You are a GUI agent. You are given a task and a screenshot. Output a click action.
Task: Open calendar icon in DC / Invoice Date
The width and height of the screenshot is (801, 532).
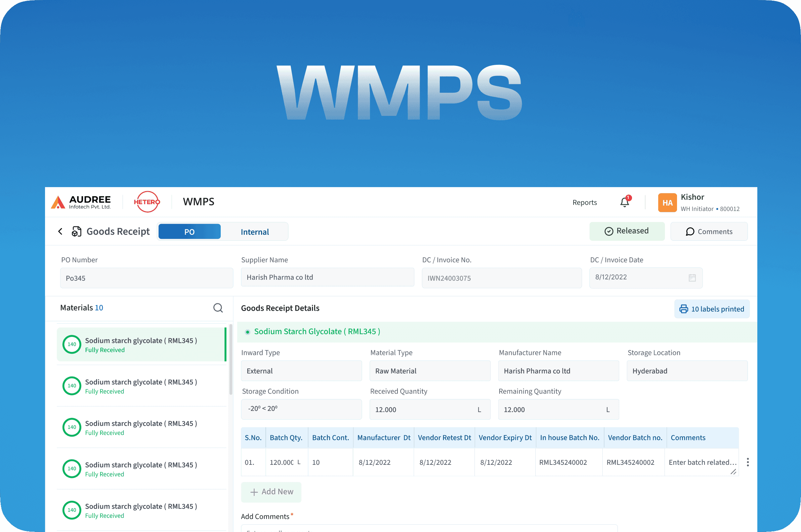[x=692, y=278]
